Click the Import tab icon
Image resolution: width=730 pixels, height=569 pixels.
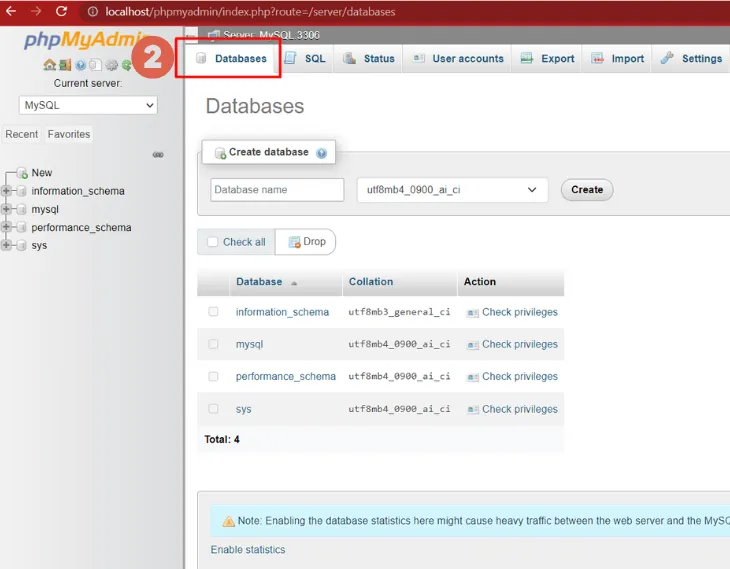pos(597,58)
